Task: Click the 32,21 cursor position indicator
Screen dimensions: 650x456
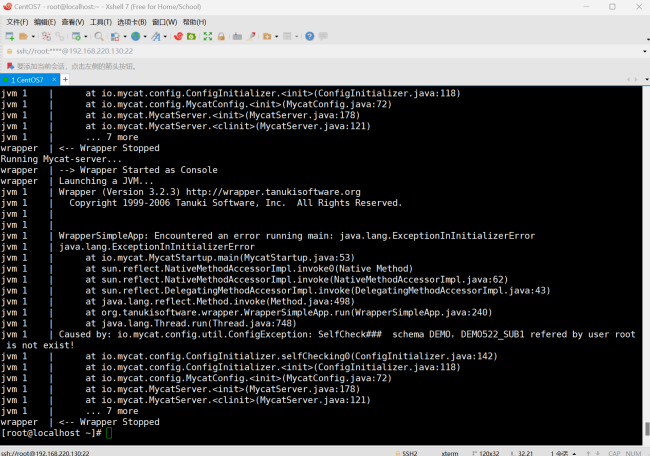Action: [521, 453]
